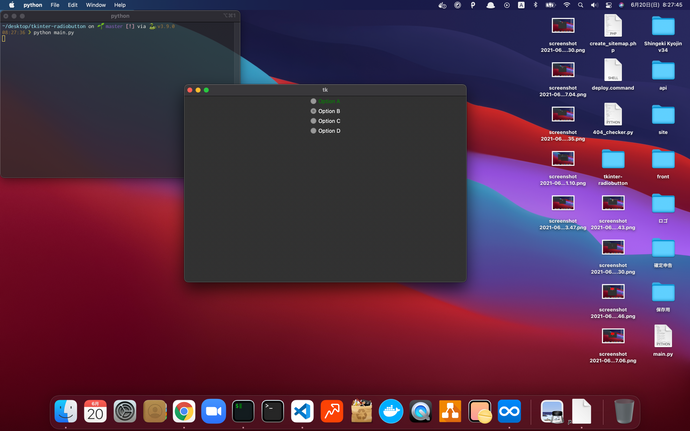Click the volume icon in menu bar
Image resolution: width=690 pixels, height=431 pixels.
point(594,5)
